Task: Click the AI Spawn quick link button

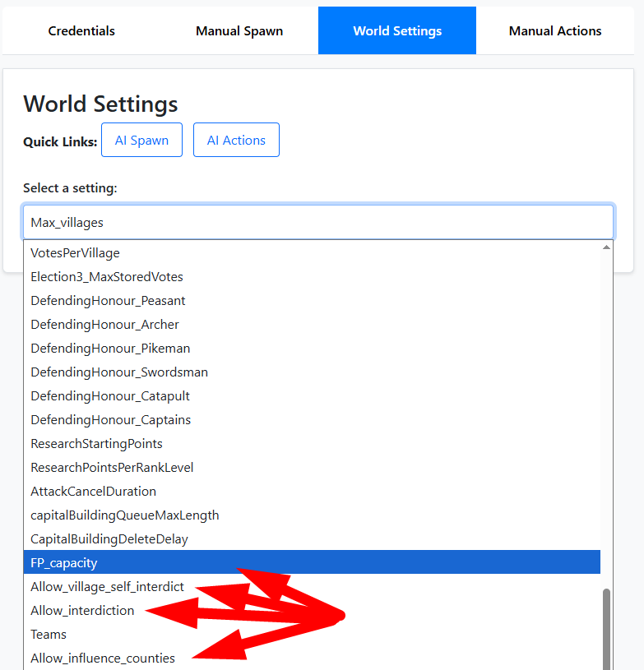Action: [x=141, y=140]
